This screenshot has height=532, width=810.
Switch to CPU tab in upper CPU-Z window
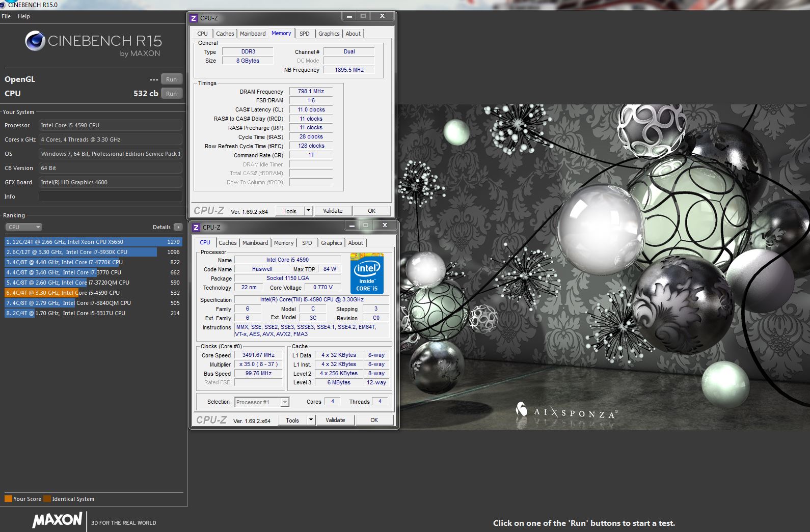click(202, 34)
